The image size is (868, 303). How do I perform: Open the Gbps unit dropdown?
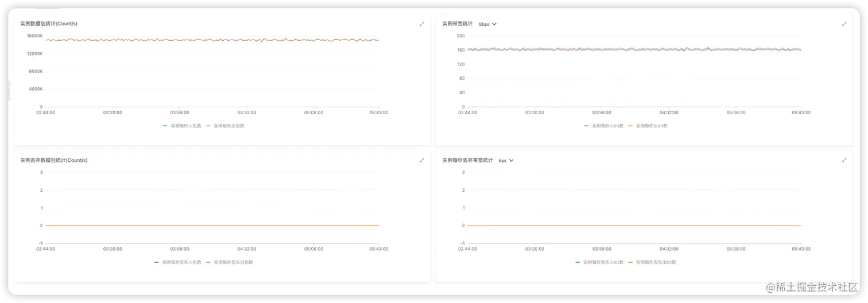[x=487, y=24]
